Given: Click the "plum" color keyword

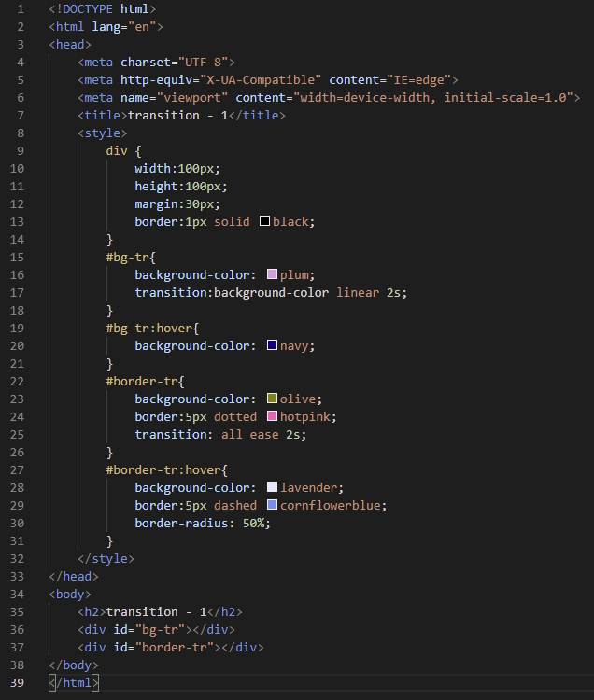Looking at the screenshot, I should point(294,275).
